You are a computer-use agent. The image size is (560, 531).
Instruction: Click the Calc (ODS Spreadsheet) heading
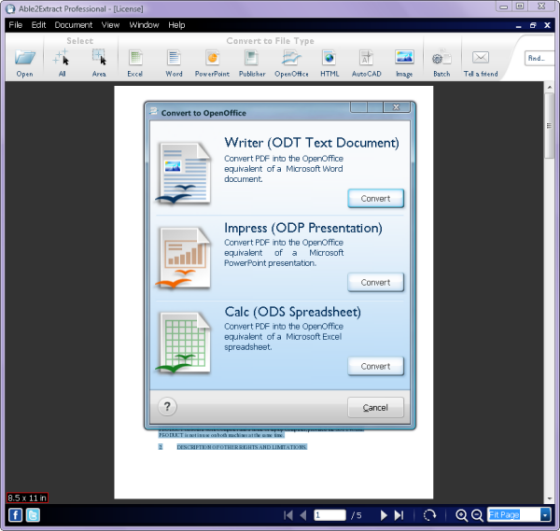coord(292,312)
